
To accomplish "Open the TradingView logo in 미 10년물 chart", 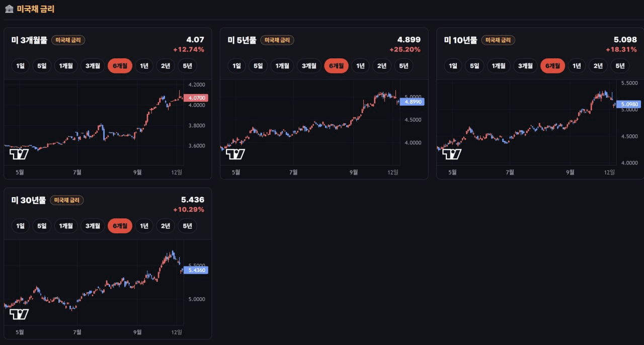I will [452, 154].
